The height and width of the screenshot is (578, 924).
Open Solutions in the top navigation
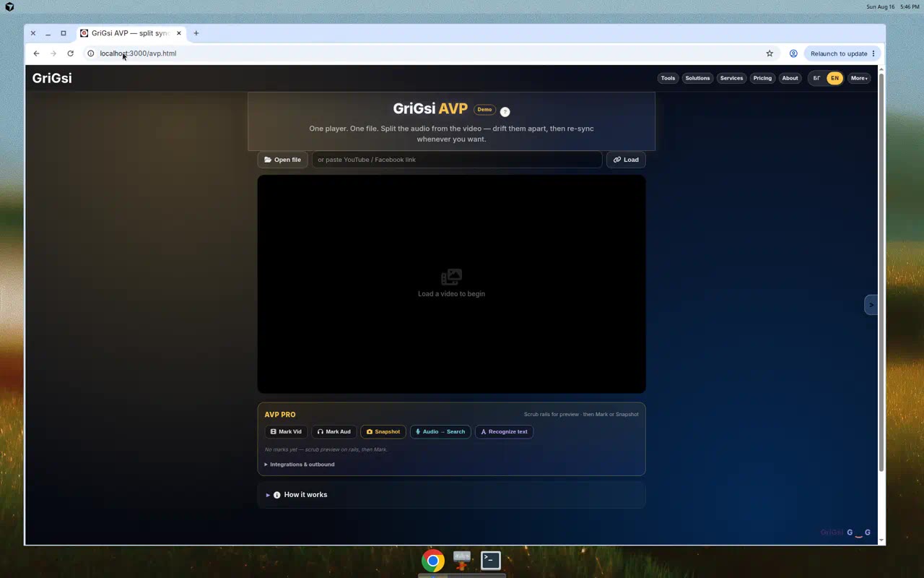(697, 78)
